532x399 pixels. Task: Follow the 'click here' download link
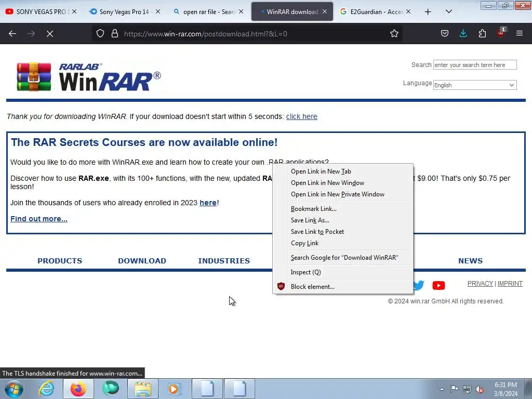pos(302,116)
